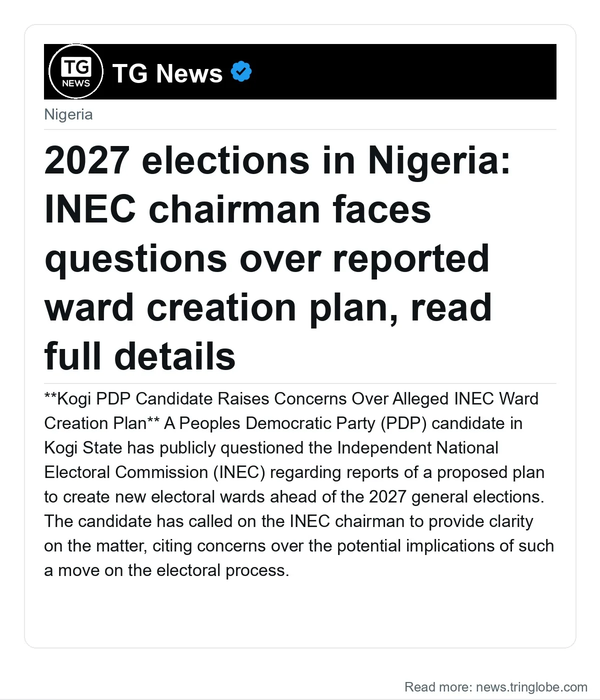Open the TG News account name
Screen dimensions: 600x700
pyautogui.click(x=167, y=73)
